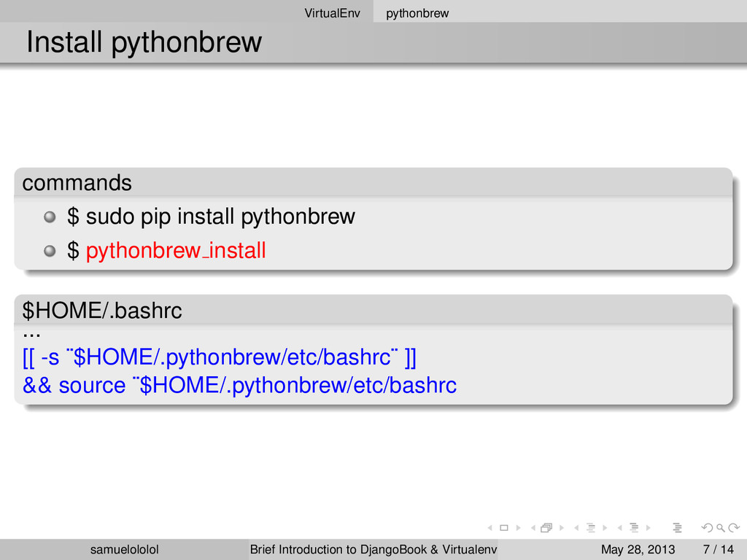Click the bullet before pythonbrew_install
Image resolution: width=747 pixels, height=560 pixels.
tap(50, 251)
